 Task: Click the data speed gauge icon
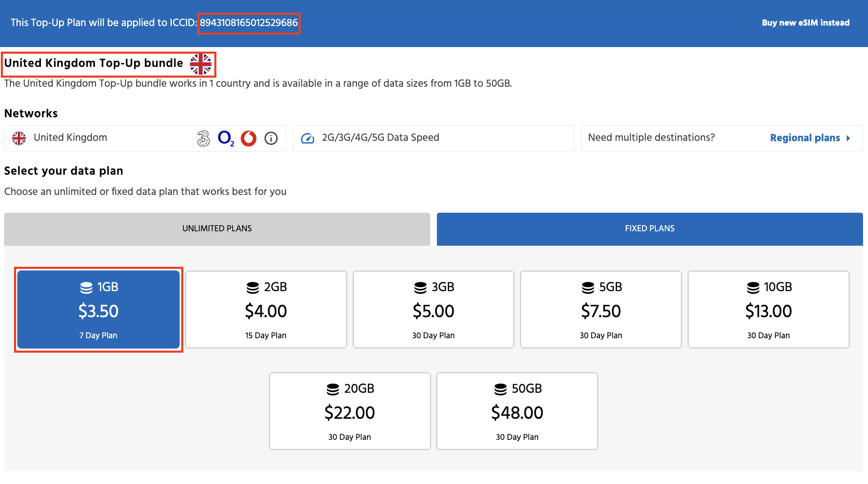click(x=308, y=138)
